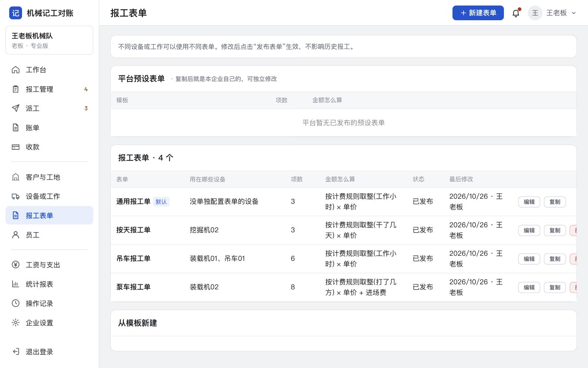This screenshot has width=588, height=368.
Task: Click the 平台暂无已发布的预设表单 message
Action: click(343, 123)
